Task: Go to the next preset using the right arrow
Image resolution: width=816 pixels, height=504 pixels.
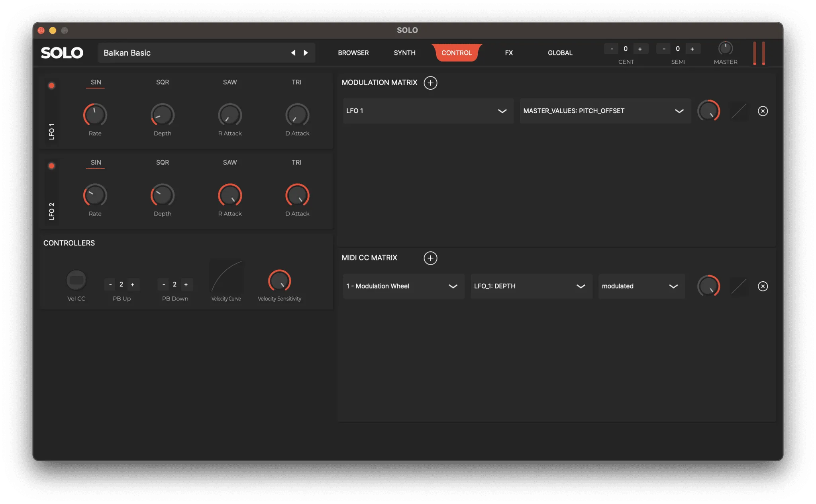Action: coord(306,53)
